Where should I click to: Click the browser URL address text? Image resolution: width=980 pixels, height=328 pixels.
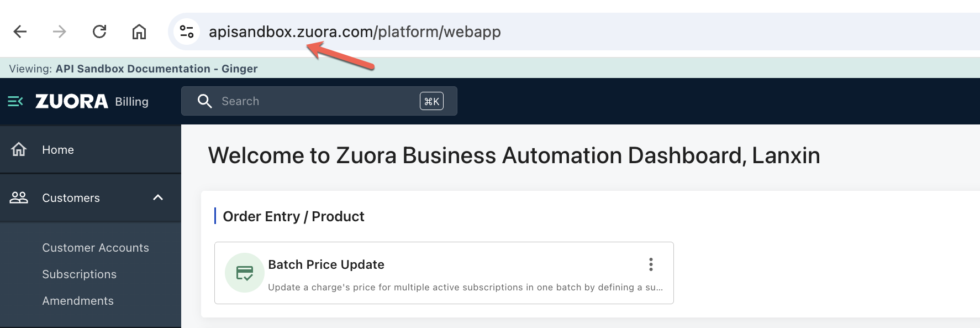pos(355,32)
